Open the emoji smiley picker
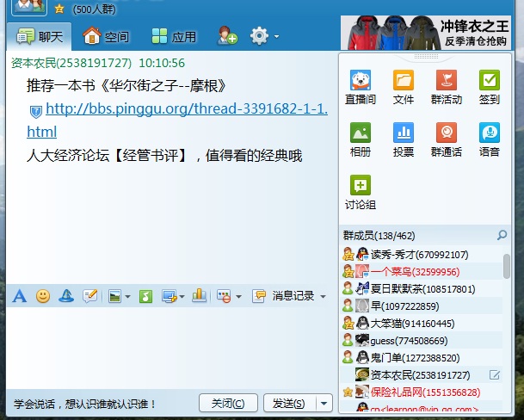 click(x=43, y=296)
